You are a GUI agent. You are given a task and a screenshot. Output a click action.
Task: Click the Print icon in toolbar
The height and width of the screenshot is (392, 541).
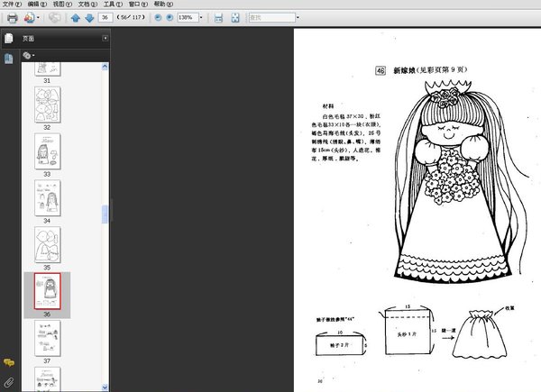pyautogui.click(x=12, y=18)
